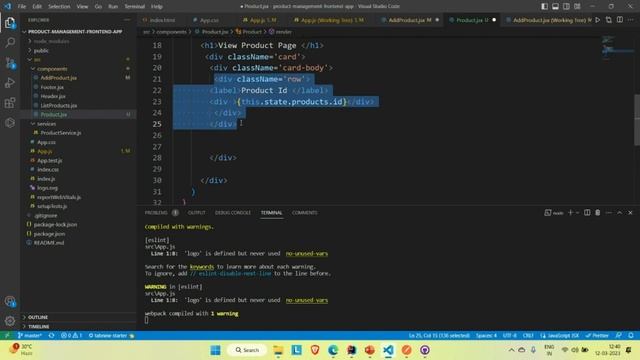
Task: Open Edit menu
Action: [37, 7]
